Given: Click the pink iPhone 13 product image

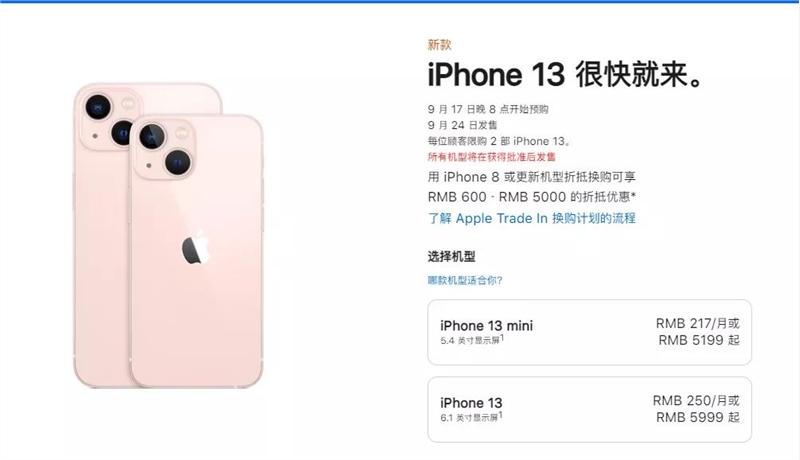Looking at the screenshot, I should pos(168,235).
